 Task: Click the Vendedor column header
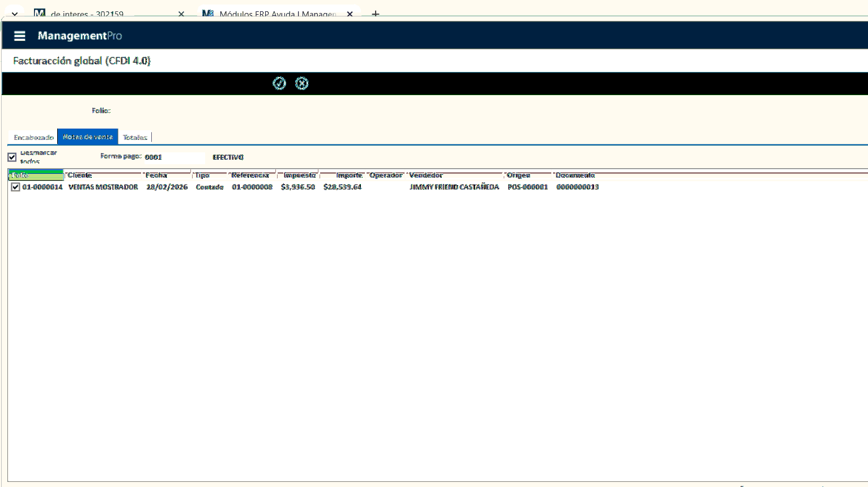click(x=454, y=175)
